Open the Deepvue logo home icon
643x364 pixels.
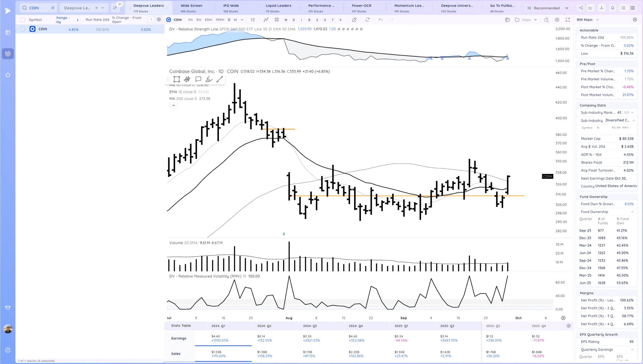click(x=8, y=11)
